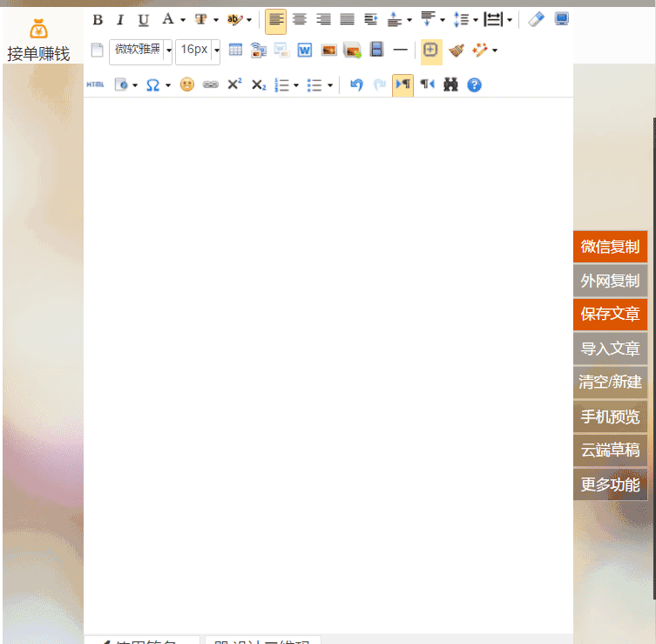The image size is (656, 644).
Task: Insert multiple images
Action: point(352,51)
